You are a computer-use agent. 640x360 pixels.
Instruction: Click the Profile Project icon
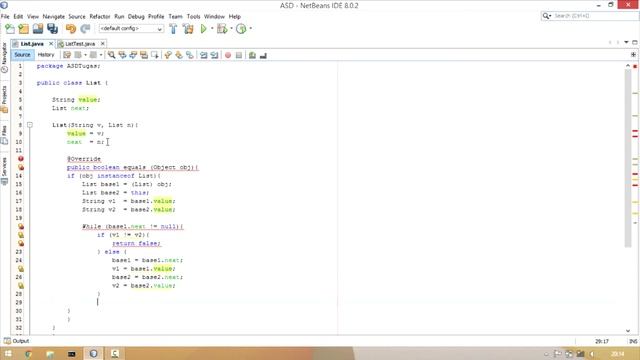point(241,29)
